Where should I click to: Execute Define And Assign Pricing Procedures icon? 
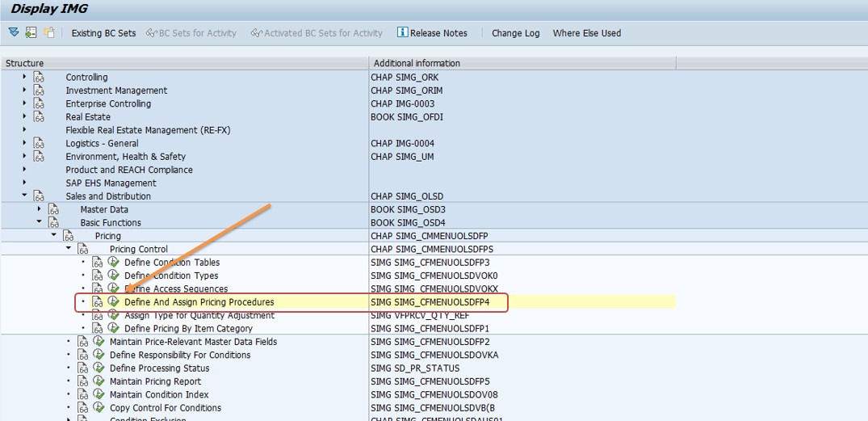pos(114,302)
